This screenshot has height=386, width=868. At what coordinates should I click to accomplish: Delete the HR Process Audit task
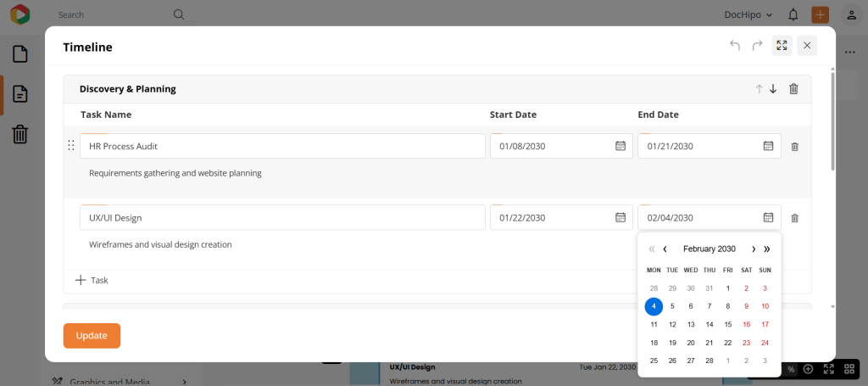point(794,147)
